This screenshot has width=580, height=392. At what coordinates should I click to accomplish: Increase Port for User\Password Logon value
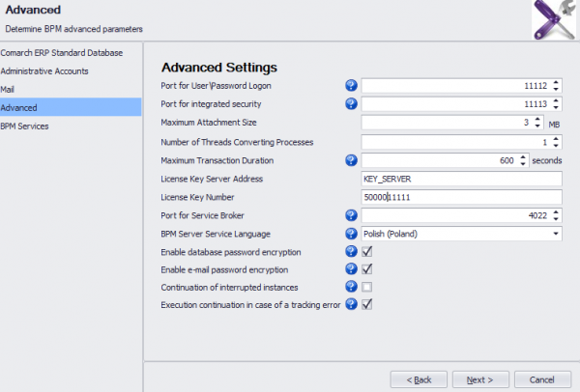point(556,82)
